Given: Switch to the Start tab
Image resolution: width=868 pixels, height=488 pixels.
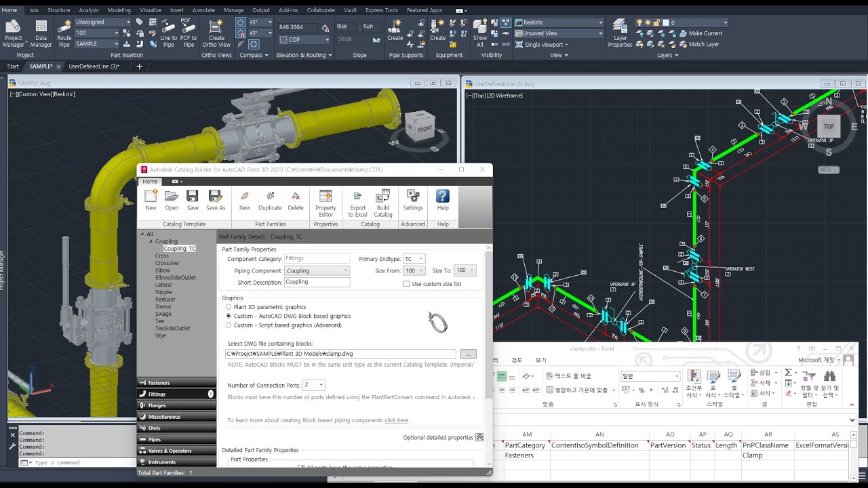Looking at the screenshot, I should 13,66.
